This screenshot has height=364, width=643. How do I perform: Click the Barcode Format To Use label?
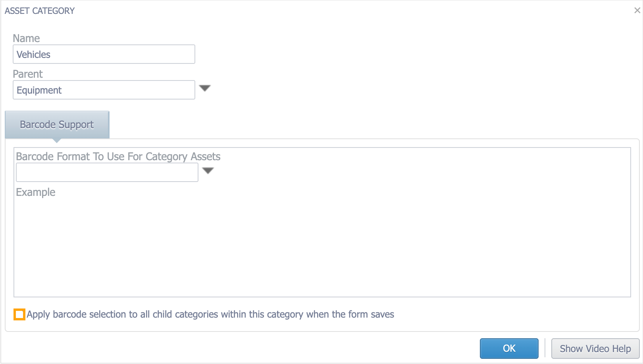tap(117, 156)
